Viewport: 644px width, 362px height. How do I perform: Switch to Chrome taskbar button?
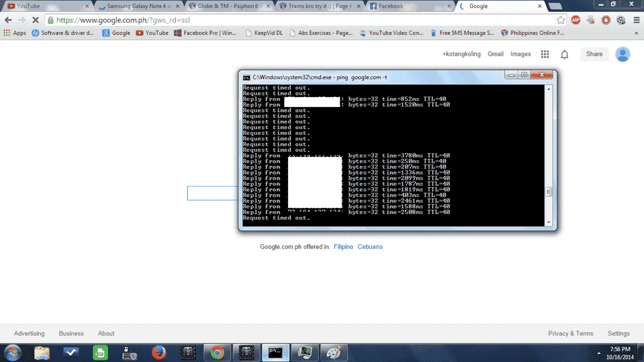[217, 352]
